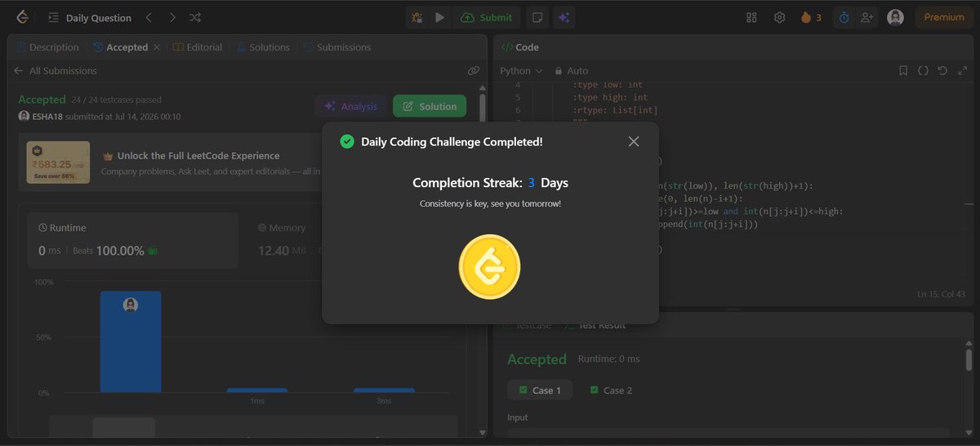This screenshot has width=980, height=446.
Task: Expand editor with fullscreen icon
Action: [x=961, y=71]
